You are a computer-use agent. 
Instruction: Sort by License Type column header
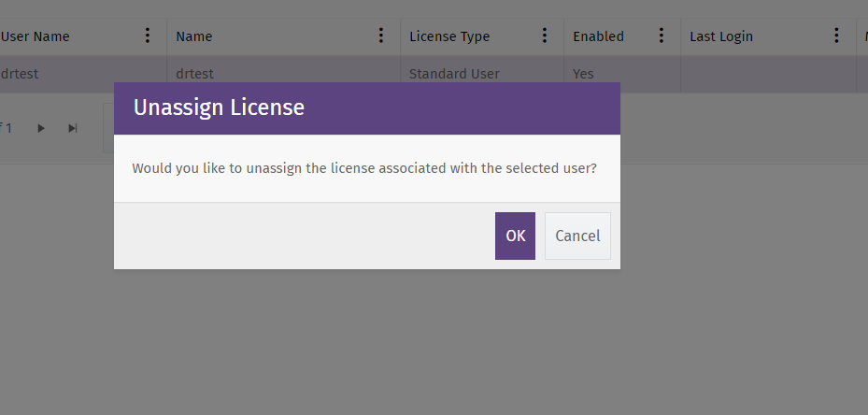[449, 36]
